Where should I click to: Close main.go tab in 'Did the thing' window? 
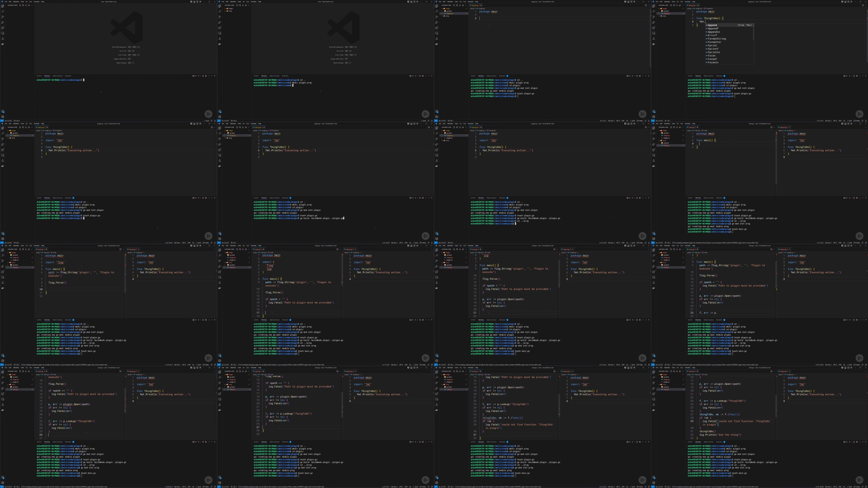click(697, 371)
